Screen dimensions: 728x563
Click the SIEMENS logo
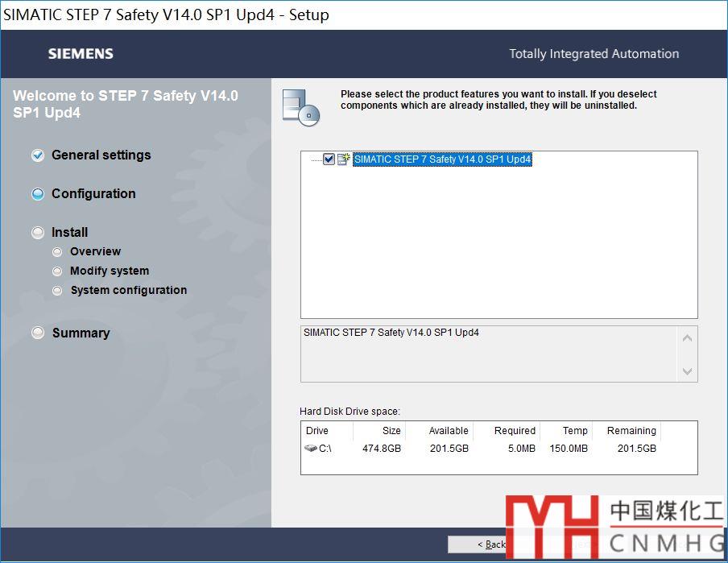coord(81,54)
